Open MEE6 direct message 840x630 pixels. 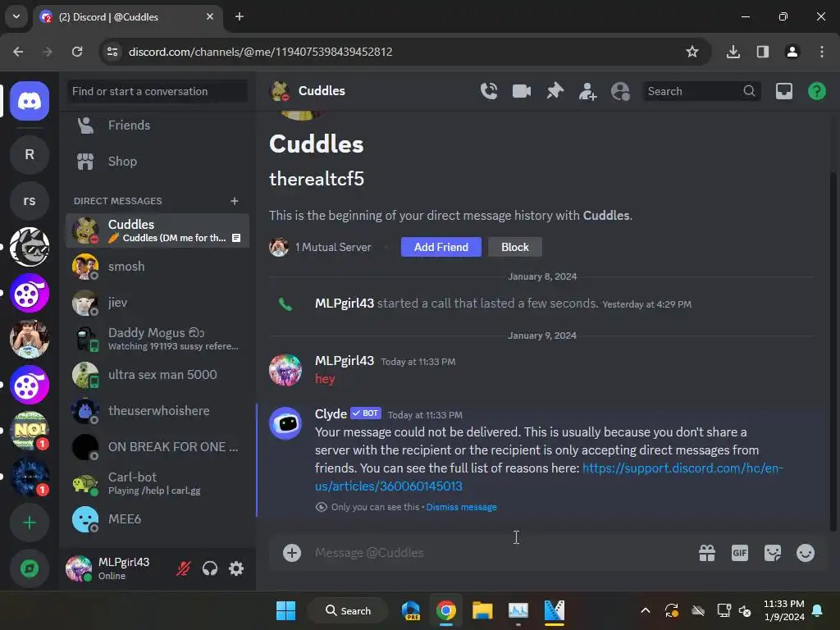157,519
